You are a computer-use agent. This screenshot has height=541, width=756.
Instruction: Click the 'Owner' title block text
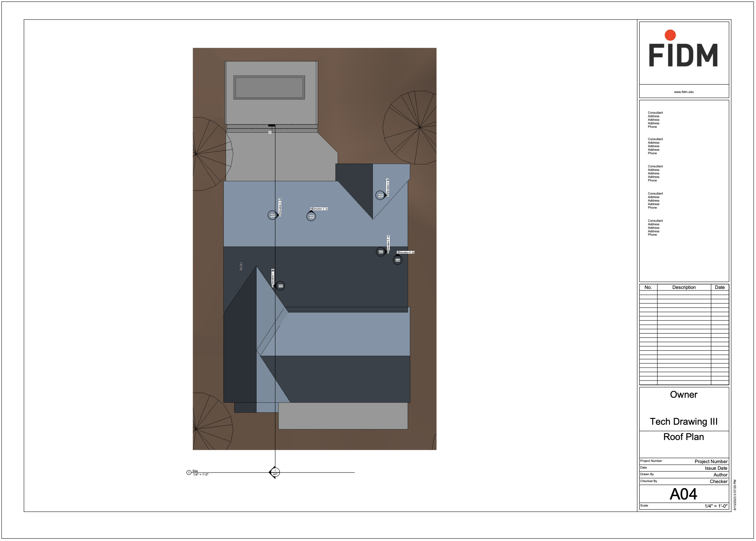coord(684,395)
